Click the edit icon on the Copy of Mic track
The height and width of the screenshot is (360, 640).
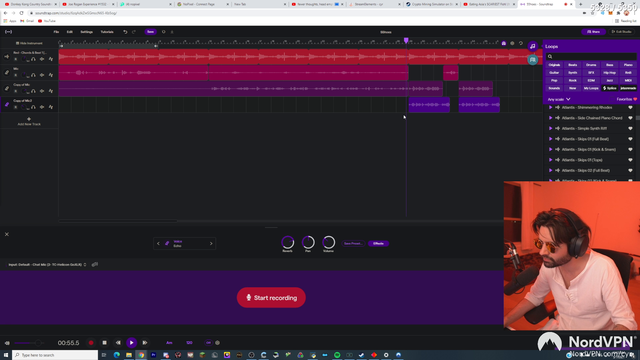point(42,91)
